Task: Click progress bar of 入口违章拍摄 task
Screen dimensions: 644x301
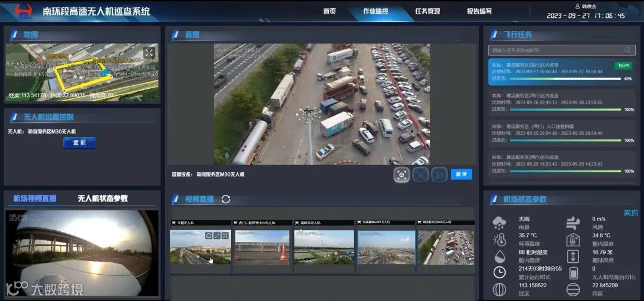Action: pyautogui.click(x=565, y=141)
